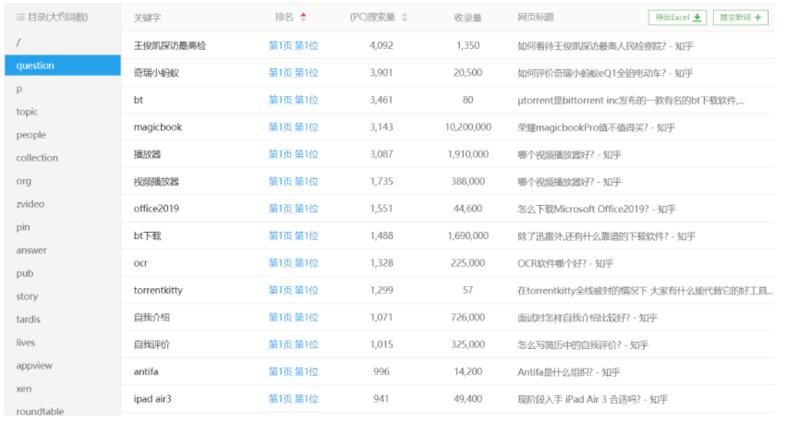Open rank link for ipad air3 row
The height and width of the screenshot is (422, 800).
[x=293, y=399]
